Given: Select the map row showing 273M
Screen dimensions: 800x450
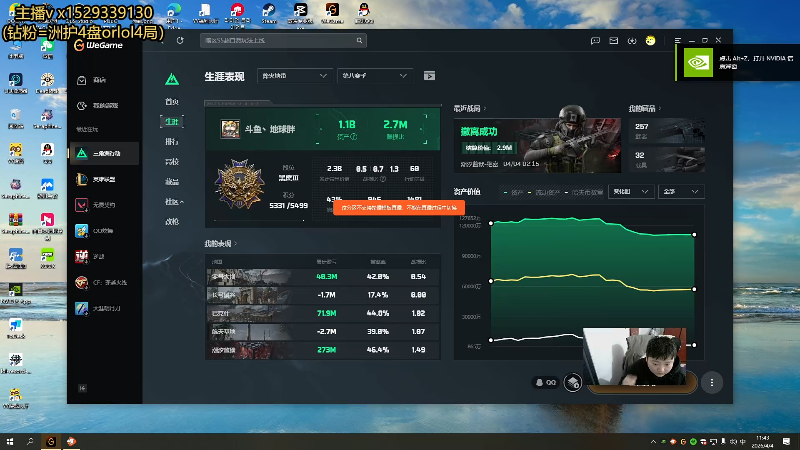Looking at the screenshot, I should tap(323, 350).
